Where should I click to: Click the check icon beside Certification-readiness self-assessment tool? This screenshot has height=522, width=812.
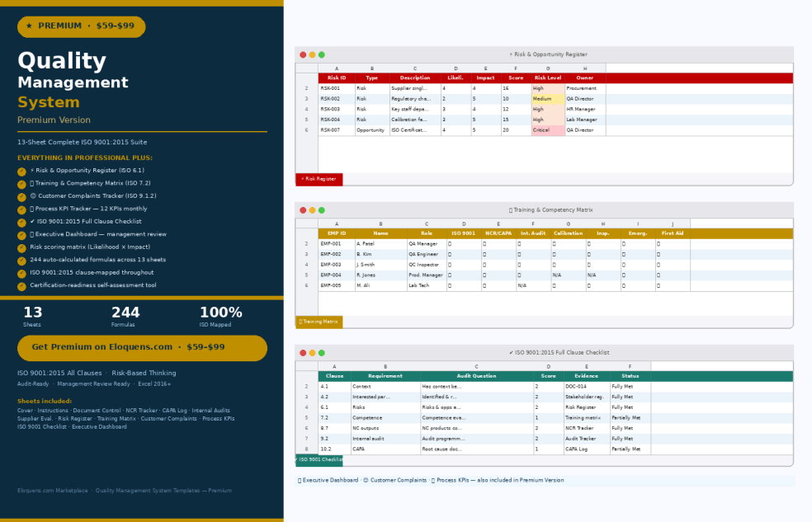(21, 287)
